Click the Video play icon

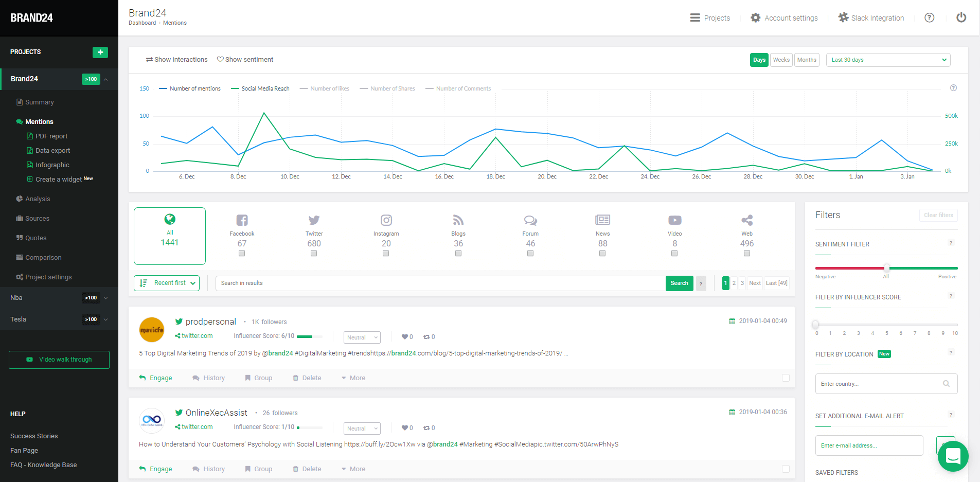tap(674, 220)
